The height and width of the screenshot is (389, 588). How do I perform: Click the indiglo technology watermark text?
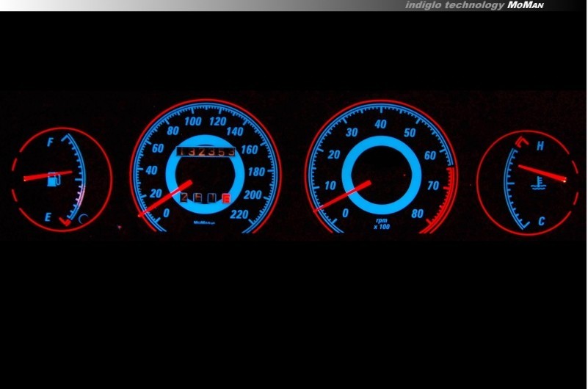(454, 5)
